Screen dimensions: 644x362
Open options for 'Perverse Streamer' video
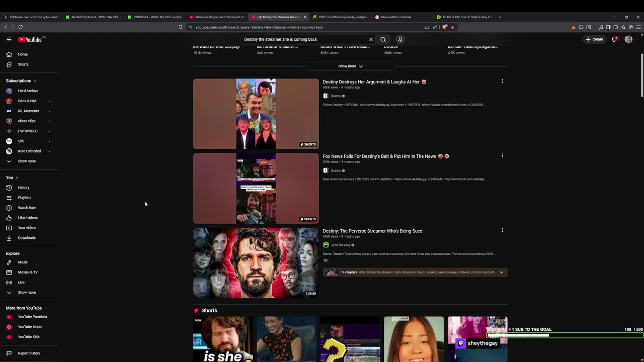pyautogui.click(x=502, y=230)
